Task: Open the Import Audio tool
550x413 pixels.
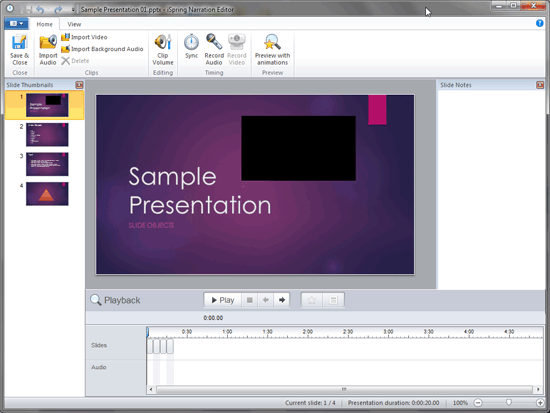Action: tap(48, 49)
